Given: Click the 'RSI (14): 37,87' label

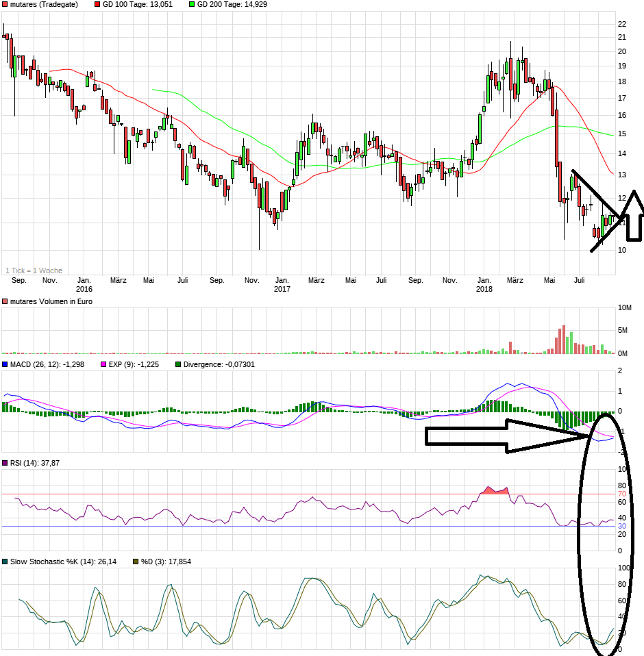Looking at the screenshot, I should [x=35, y=463].
